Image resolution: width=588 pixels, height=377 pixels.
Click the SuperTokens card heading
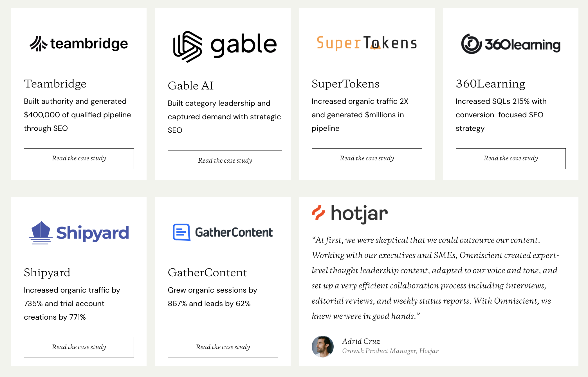[x=345, y=84]
